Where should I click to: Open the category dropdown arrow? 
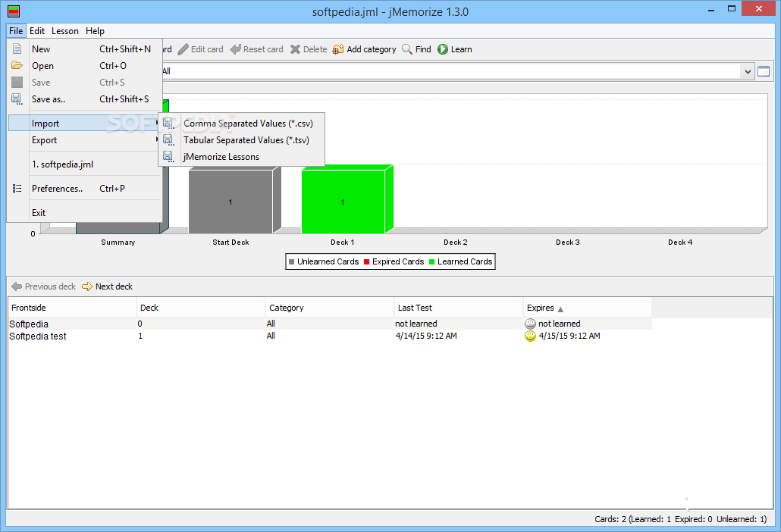pos(748,71)
